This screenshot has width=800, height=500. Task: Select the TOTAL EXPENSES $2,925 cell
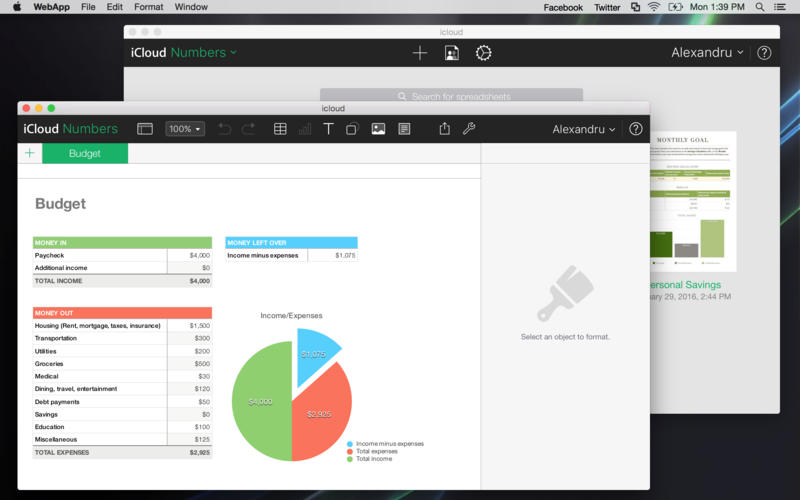coord(189,453)
